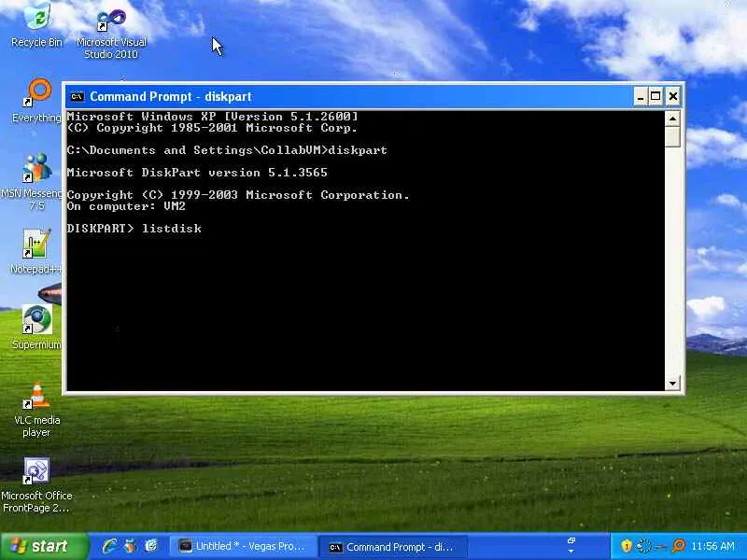Click the security shield tray icon
This screenshot has width=747, height=560.
(x=626, y=546)
